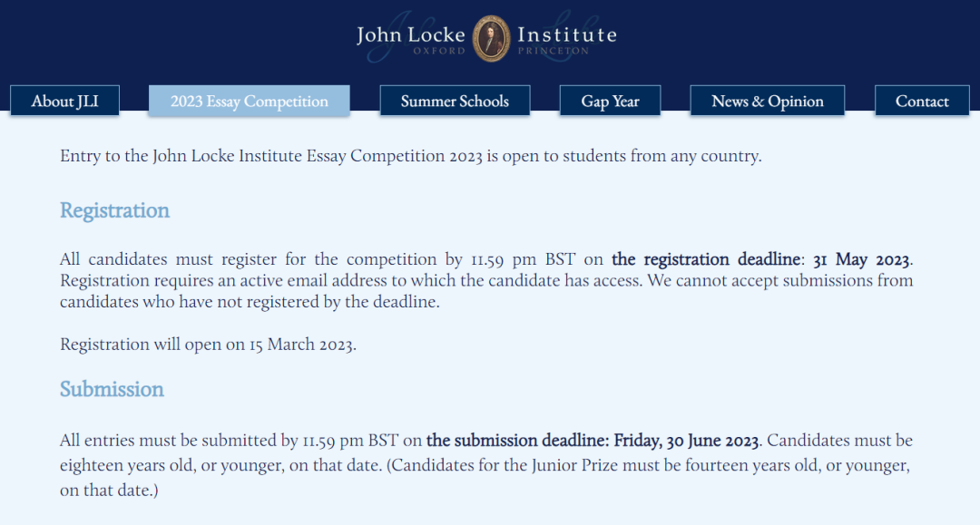Open News & Opinion

767,102
